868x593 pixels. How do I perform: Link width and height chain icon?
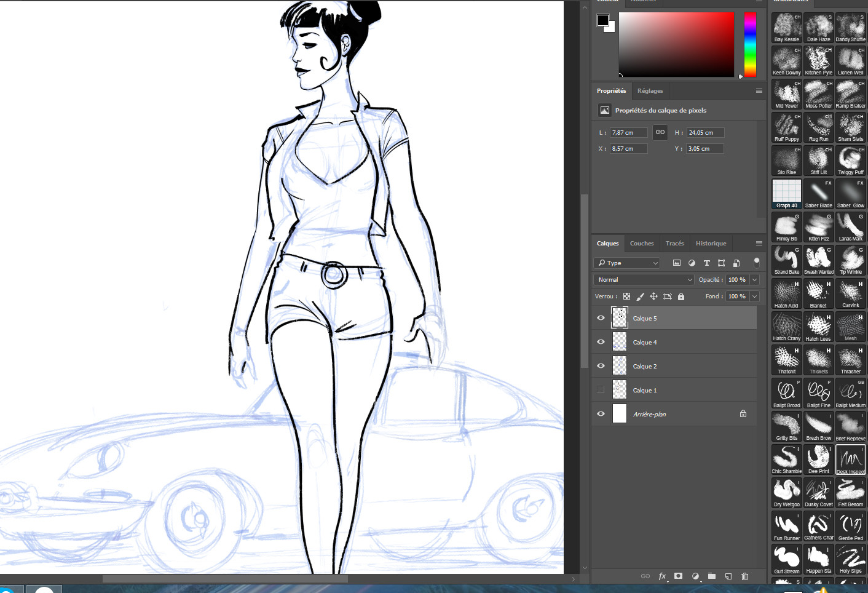tap(660, 132)
